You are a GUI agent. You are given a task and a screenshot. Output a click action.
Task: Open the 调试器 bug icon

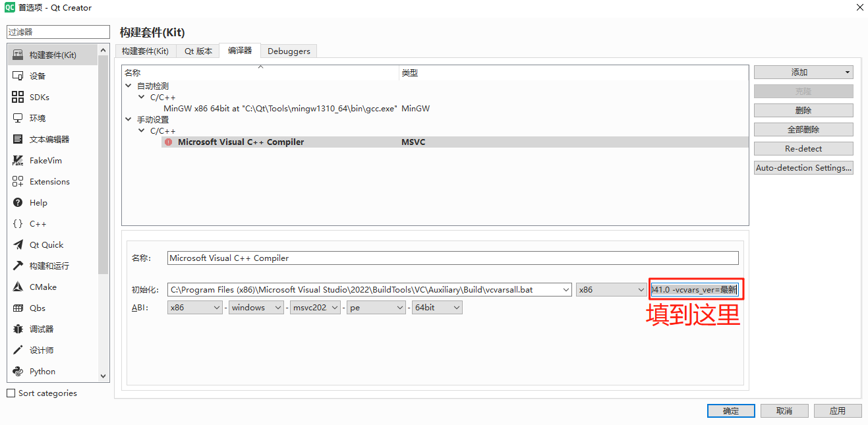click(18, 329)
